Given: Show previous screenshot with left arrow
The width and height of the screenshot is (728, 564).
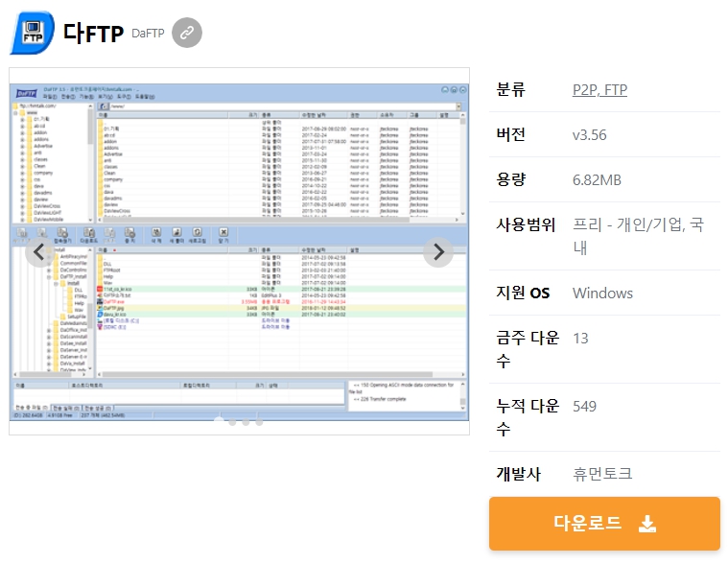Looking at the screenshot, I should tap(40, 252).
